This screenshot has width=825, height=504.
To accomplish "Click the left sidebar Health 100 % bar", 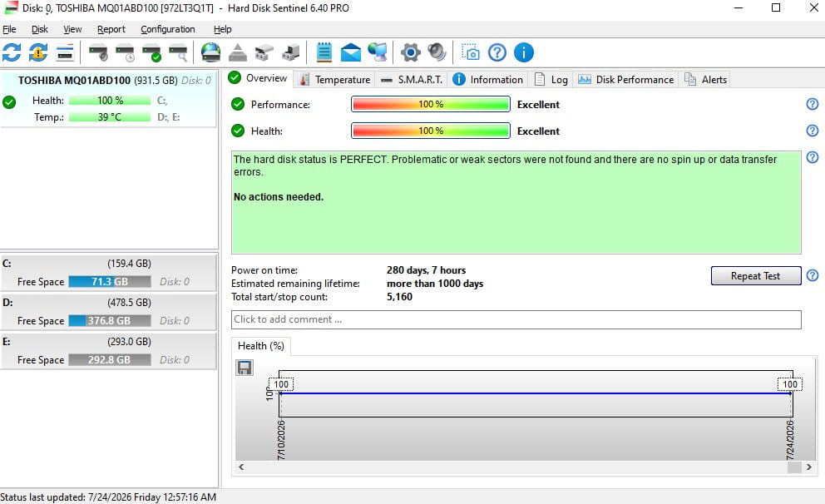I will click(x=110, y=101).
